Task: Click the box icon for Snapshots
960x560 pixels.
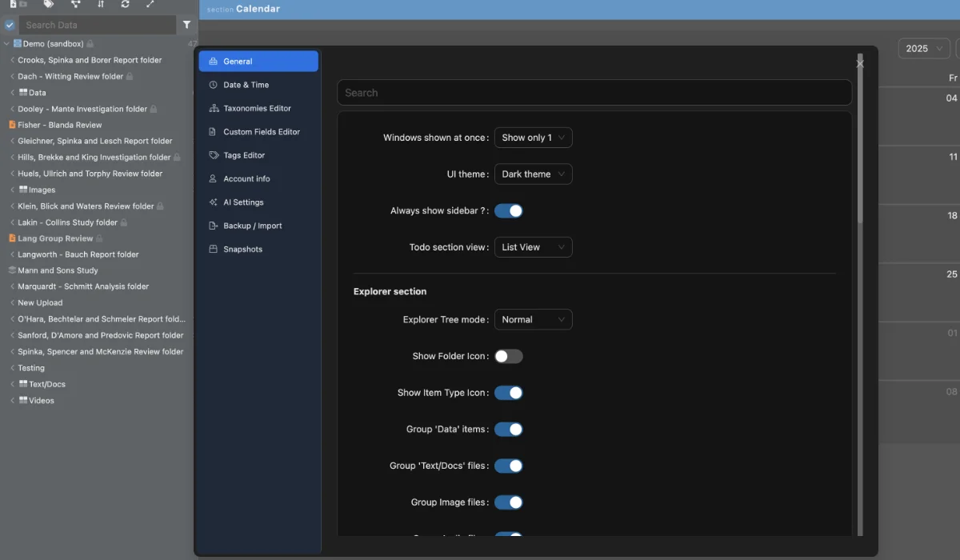Action: (x=214, y=249)
